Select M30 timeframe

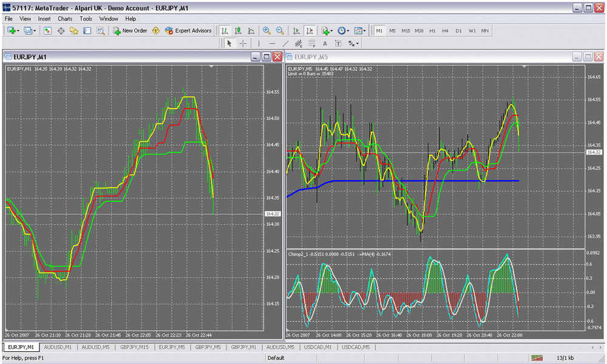(x=419, y=30)
